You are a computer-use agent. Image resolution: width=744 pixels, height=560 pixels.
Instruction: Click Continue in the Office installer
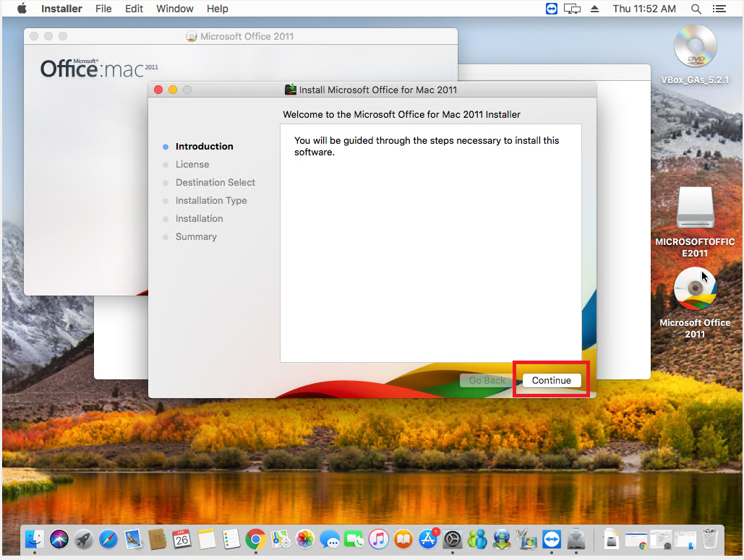(551, 380)
